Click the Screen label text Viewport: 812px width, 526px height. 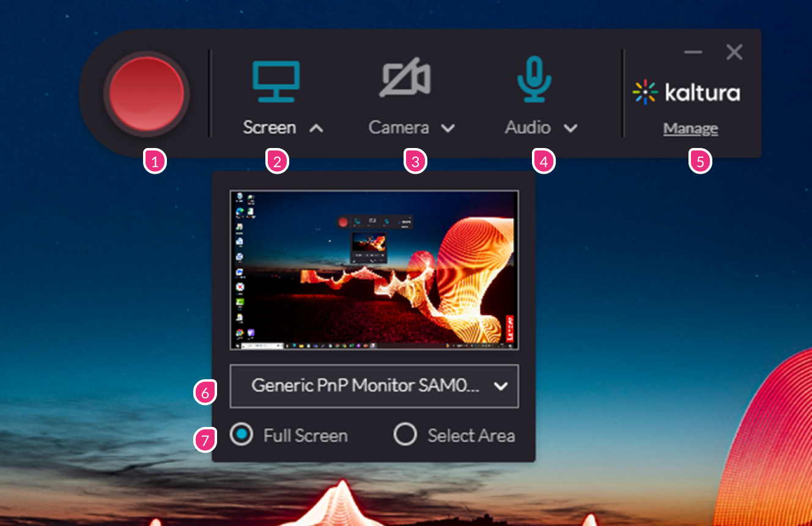tap(270, 128)
